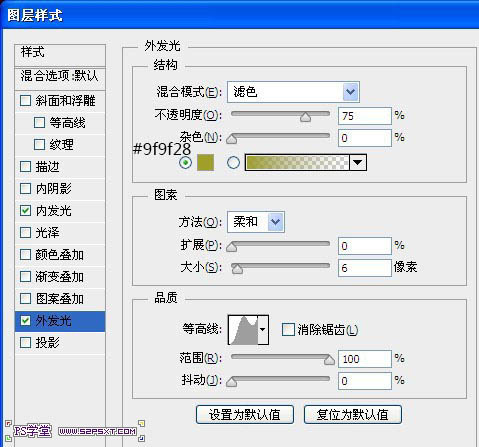Click the 复位为默认值 button
Screen dimensions: 479x447
tap(353, 415)
